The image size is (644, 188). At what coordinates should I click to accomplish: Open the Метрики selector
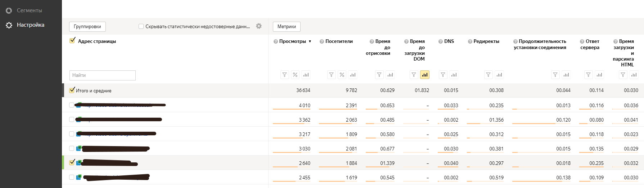287,26
